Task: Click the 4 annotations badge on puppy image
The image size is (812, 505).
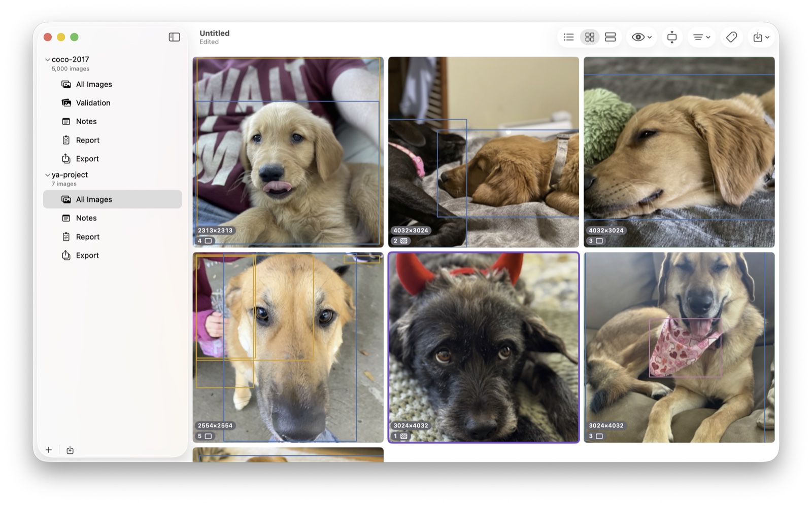Action: 205,241
